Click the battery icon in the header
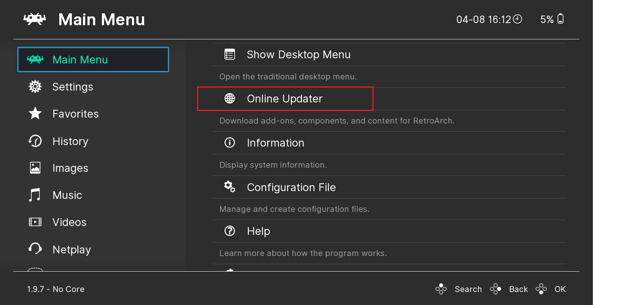The width and height of the screenshot is (644, 305). (x=561, y=19)
